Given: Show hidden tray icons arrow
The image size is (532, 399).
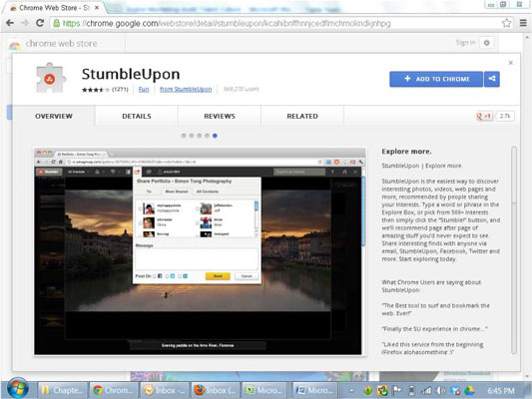Looking at the screenshot, I should pyautogui.click(x=351, y=391).
